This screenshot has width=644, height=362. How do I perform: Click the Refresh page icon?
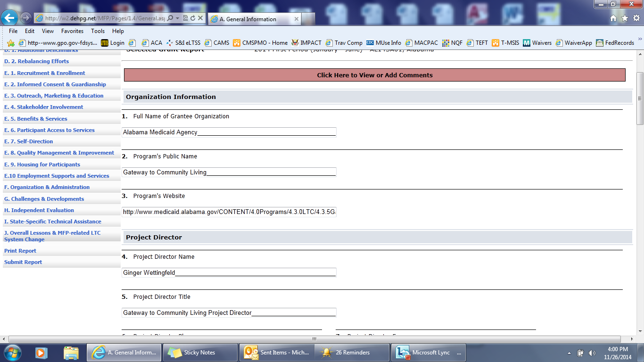(x=193, y=18)
